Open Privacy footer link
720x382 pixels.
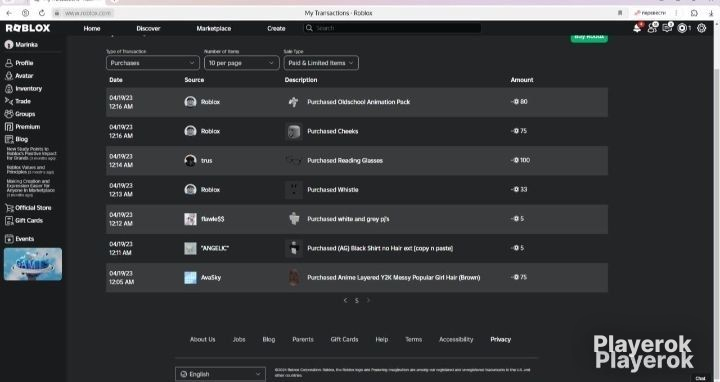tap(501, 339)
